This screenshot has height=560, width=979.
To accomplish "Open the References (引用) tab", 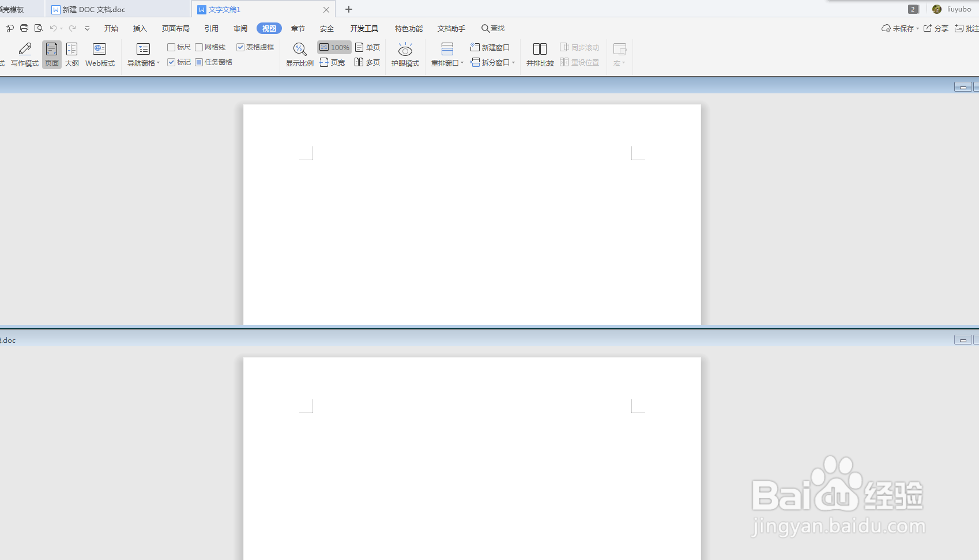I will tap(212, 28).
